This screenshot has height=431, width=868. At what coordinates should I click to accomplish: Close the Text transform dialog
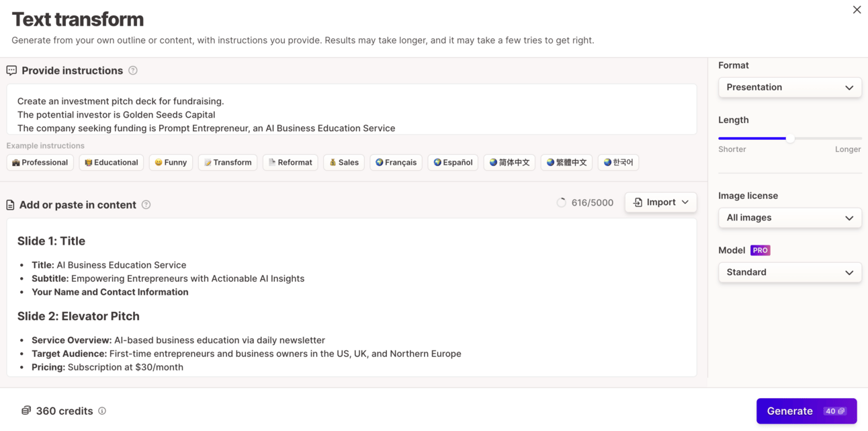(x=857, y=9)
